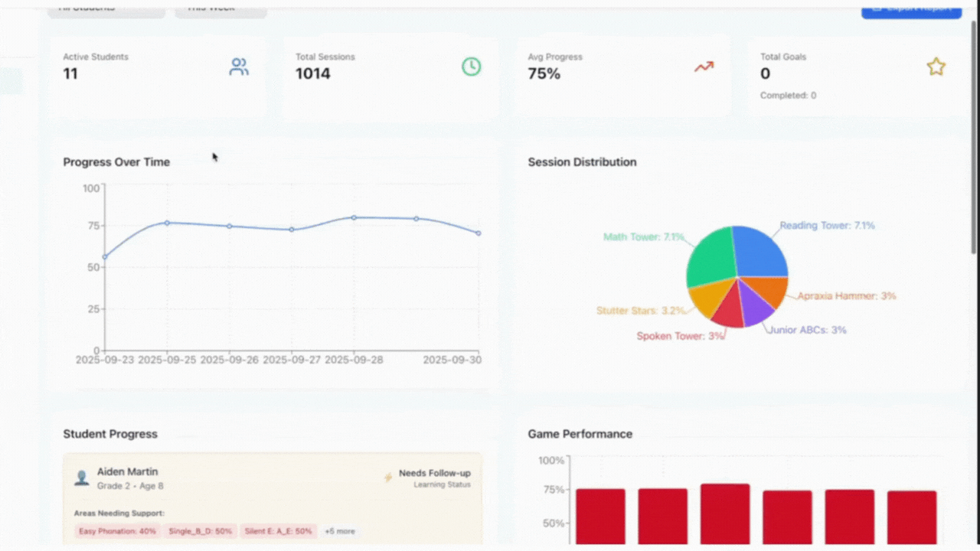Click Aiden Martin's avatar icon
This screenshot has width=980, height=551.
pos(81,478)
